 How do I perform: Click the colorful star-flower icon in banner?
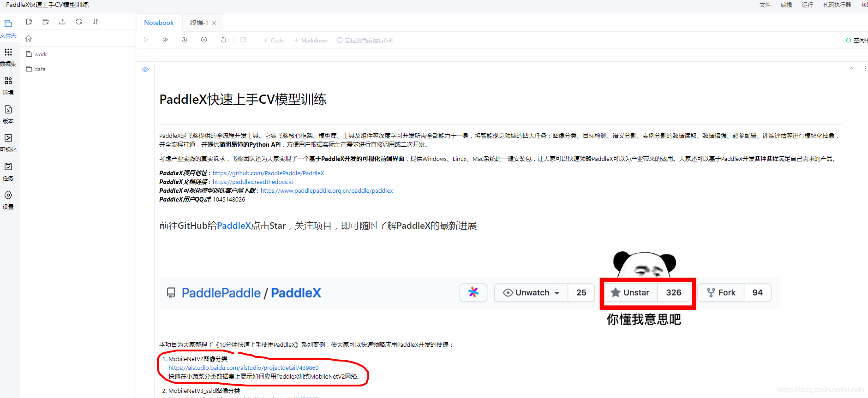click(x=473, y=292)
